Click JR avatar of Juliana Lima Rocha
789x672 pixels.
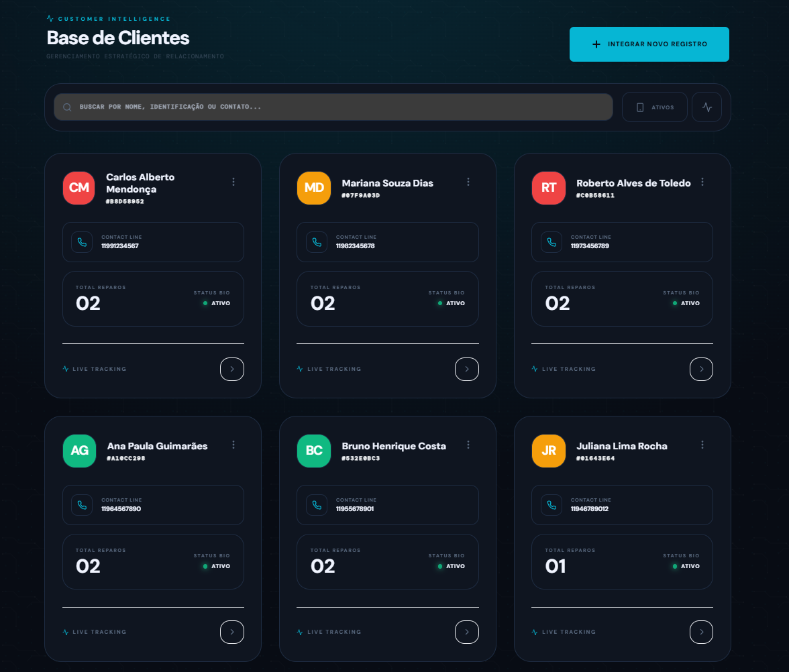coord(549,451)
